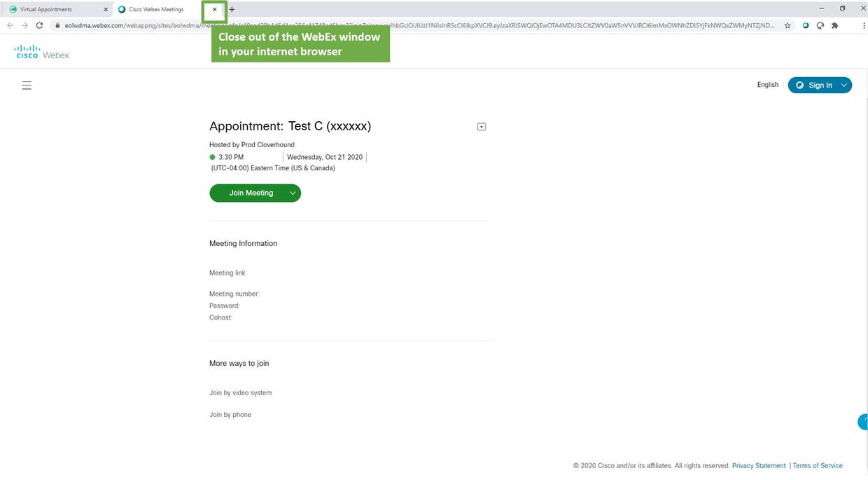Click the browser address bar URL
Screen dimensions: 868x480
[x=420, y=25]
